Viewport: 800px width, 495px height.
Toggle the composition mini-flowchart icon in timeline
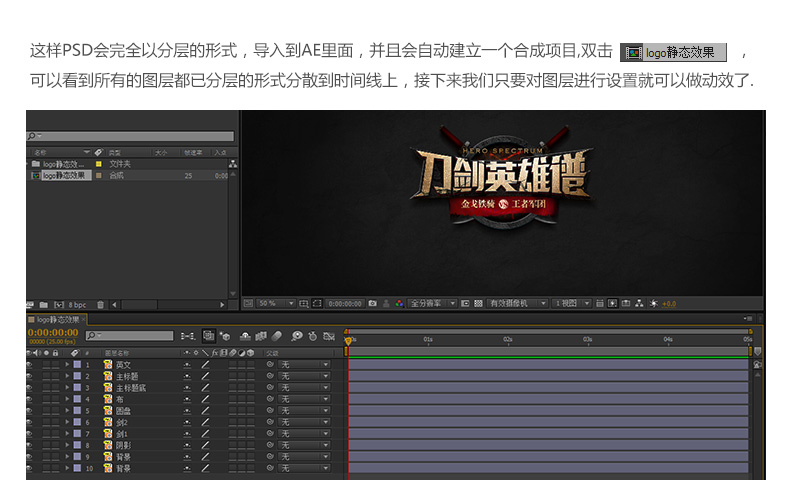(x=187, y=336)
